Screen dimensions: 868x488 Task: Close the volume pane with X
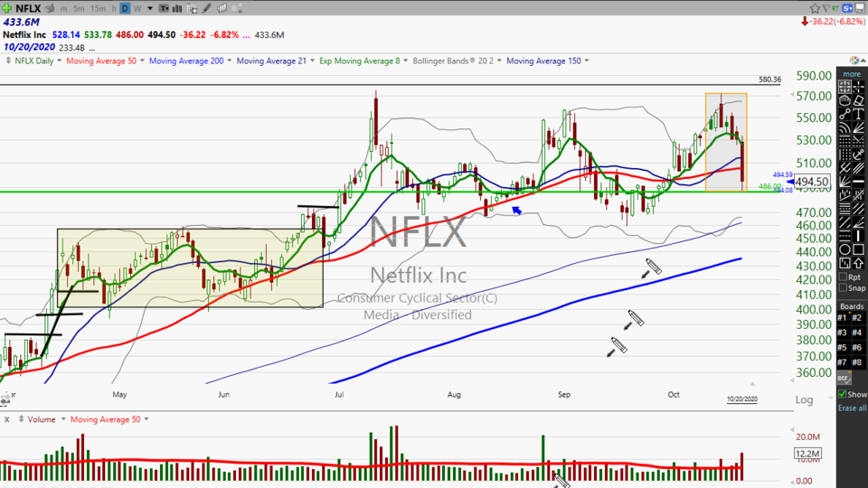[x=6, y=419]
